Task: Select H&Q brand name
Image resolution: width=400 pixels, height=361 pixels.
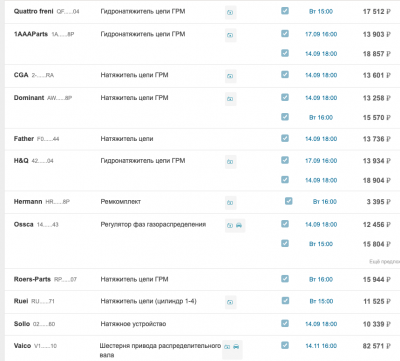Action: (21, 161)
